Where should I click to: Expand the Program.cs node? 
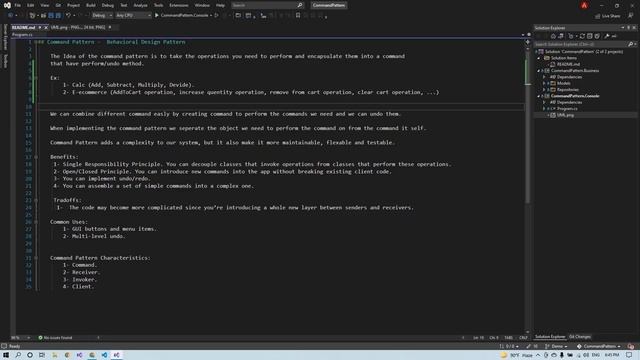click(x=544, y=109)
